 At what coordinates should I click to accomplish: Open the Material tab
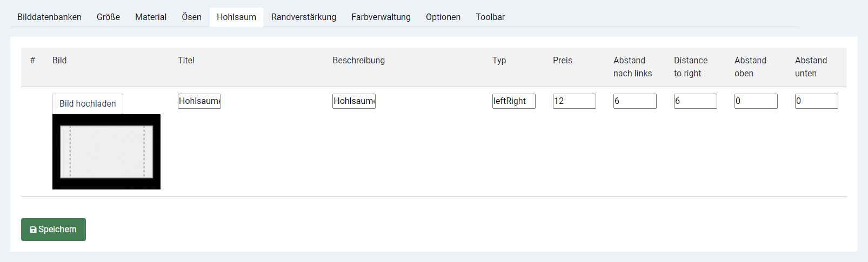151,17
